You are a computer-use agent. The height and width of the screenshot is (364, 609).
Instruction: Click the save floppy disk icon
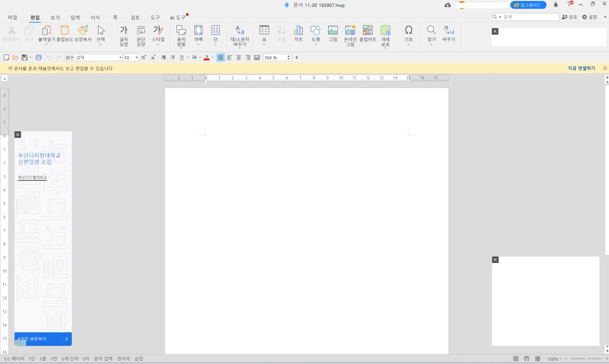[x=24, y=57]
